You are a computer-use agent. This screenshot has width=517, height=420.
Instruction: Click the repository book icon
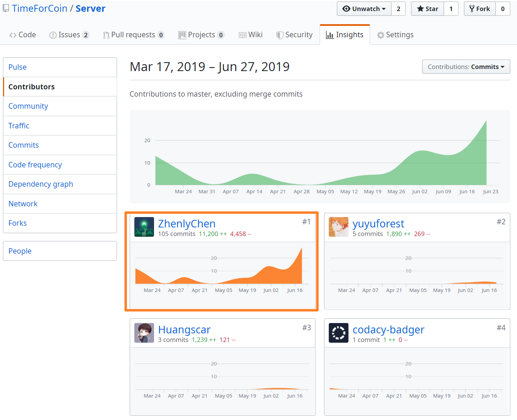[x=6, y=9]
